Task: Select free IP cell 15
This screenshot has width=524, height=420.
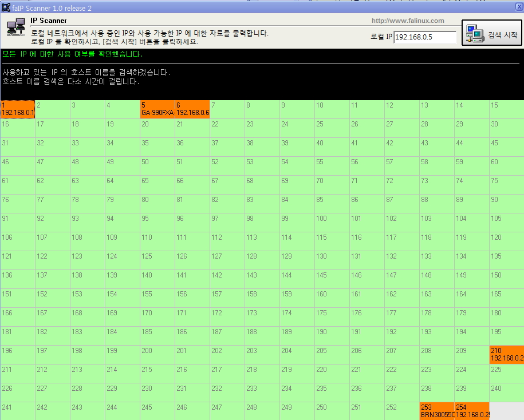Action: 507,109
